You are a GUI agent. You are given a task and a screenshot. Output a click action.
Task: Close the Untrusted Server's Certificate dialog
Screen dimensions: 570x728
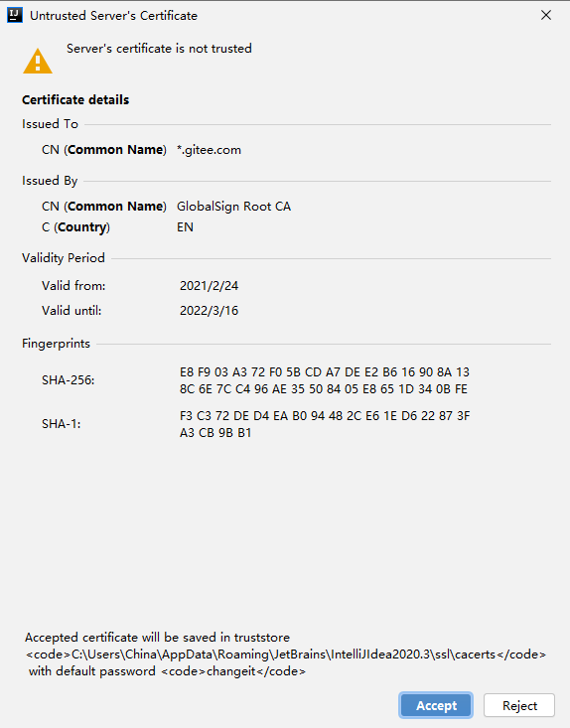[x=546, y=15]
